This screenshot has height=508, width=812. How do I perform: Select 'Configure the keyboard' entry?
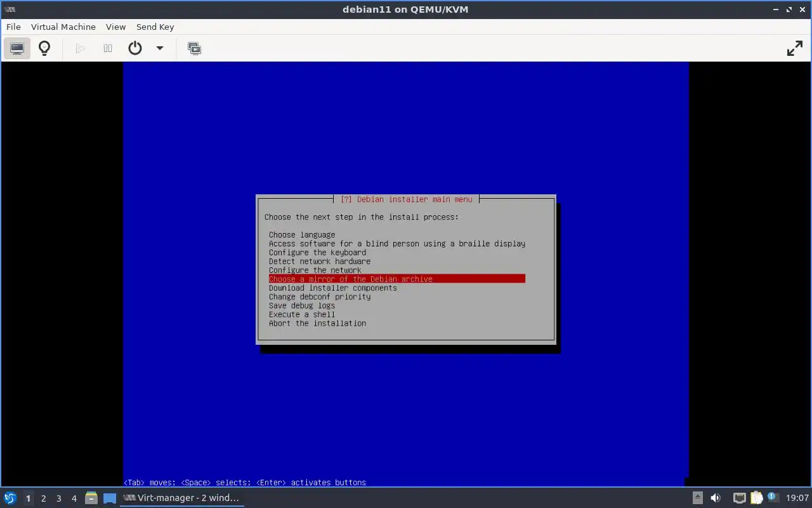point(317,253)
